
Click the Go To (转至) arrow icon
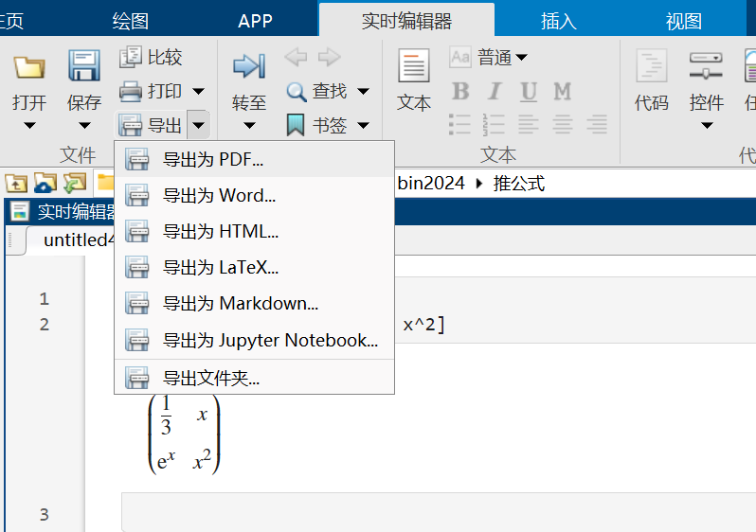click(x=249, y=66)
